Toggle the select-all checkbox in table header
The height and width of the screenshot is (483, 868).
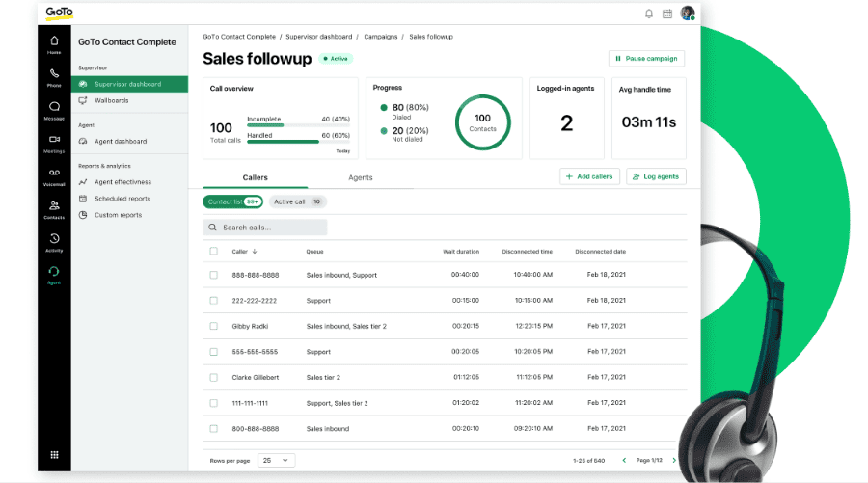pos(213,251)
